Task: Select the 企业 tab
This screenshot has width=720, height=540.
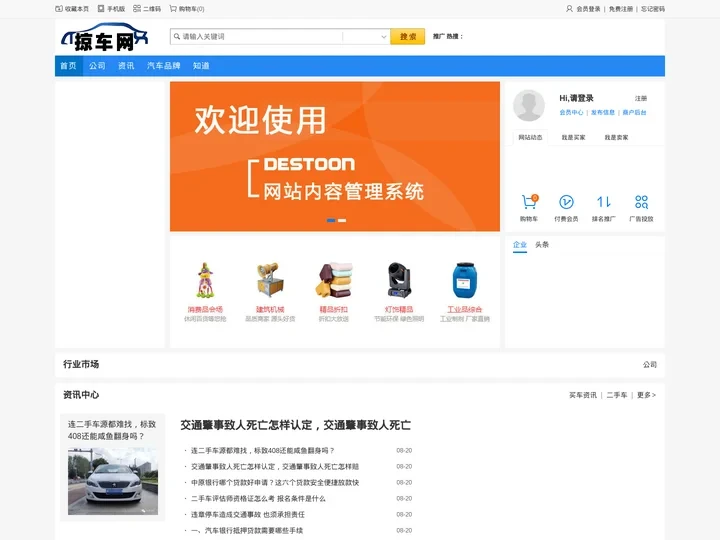Action: 520,245
